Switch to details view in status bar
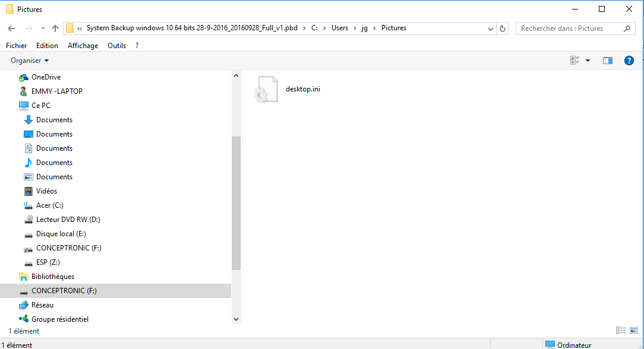This screenshot has width=644, height=349. point(621,331)
